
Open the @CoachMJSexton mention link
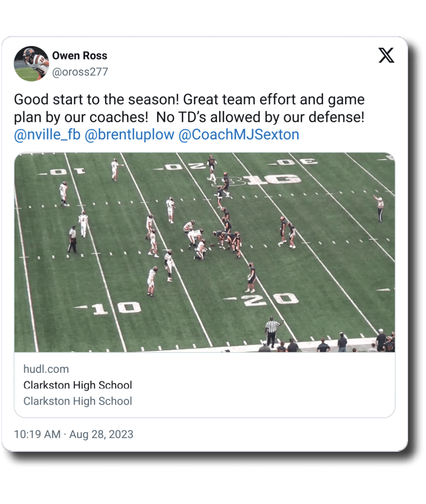(x=238, y=135)
